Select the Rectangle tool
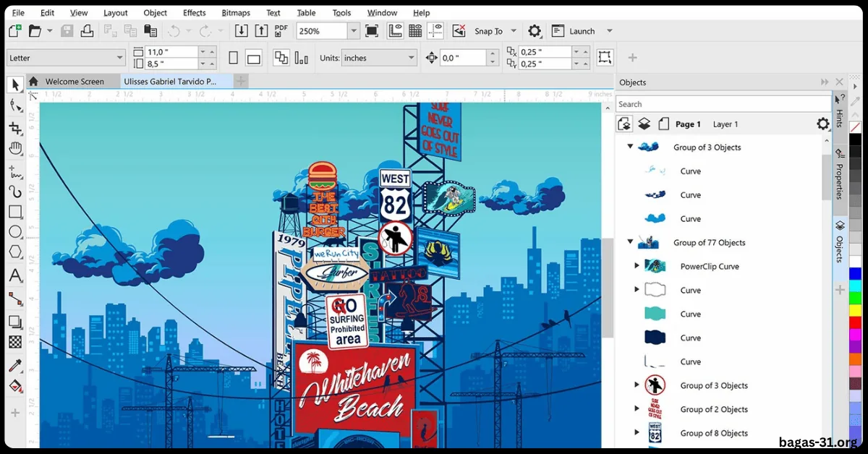Image resolution: width=868 pixels, height=454 pixels. (14, 212)
